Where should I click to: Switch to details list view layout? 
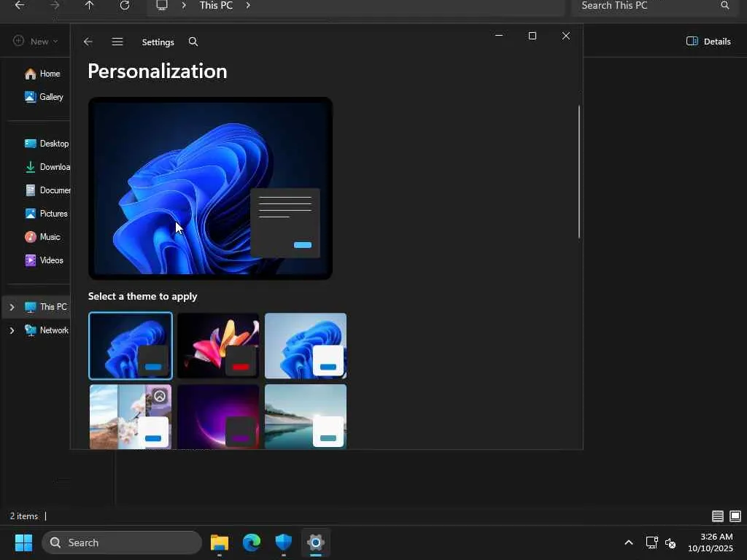pyautogui.click(x=718, y=516)
